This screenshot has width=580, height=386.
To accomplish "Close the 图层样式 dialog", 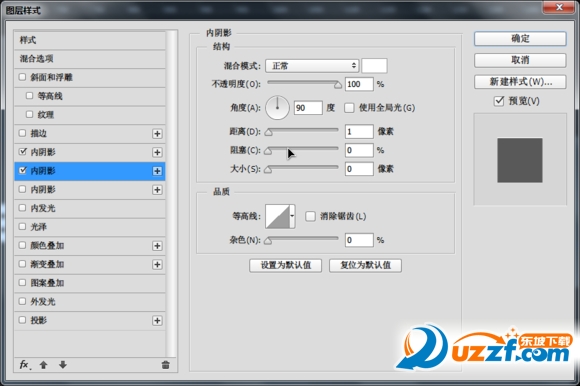I will (559, 7).
